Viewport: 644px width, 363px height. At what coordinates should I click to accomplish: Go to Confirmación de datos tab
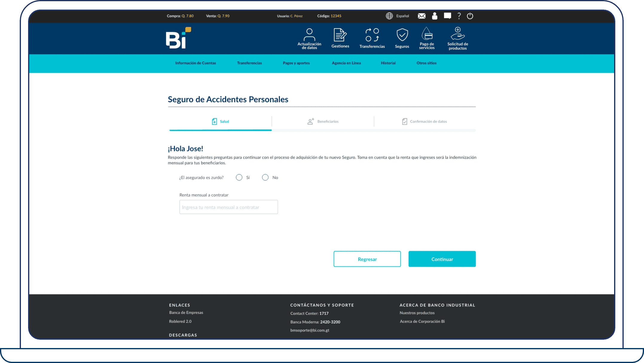tap(425, 121)
